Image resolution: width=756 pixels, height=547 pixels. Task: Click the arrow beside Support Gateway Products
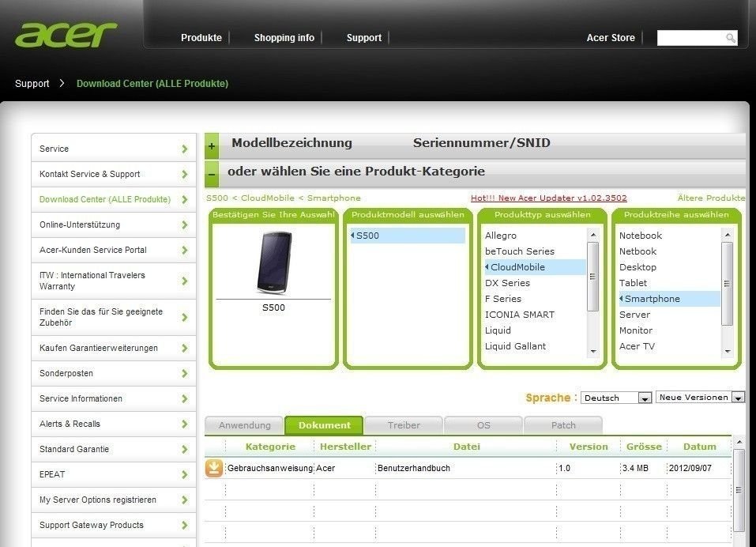pyautogui.click(x=185, y=526)
